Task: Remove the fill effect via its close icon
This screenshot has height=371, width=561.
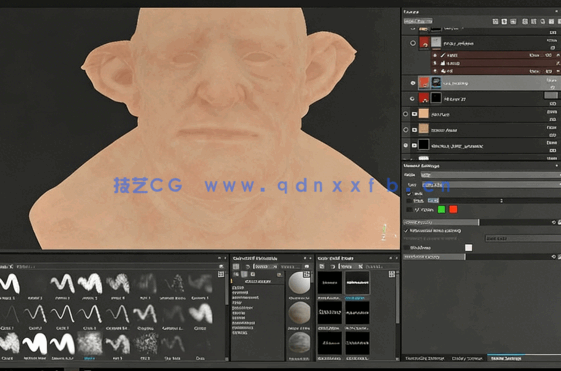Action: [x=558, y=71]
